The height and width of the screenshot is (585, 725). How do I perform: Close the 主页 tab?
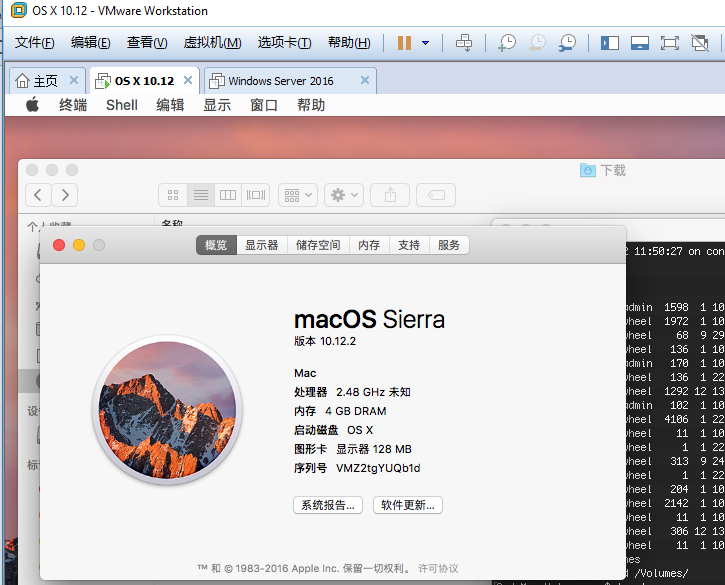click(x=74, y=80)
